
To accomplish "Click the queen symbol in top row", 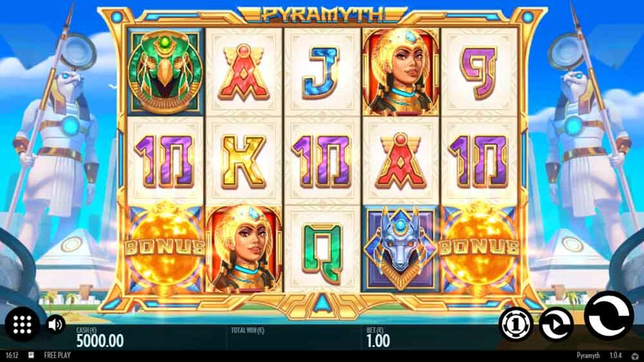I will pyautogui.click(x=401, y=72).
